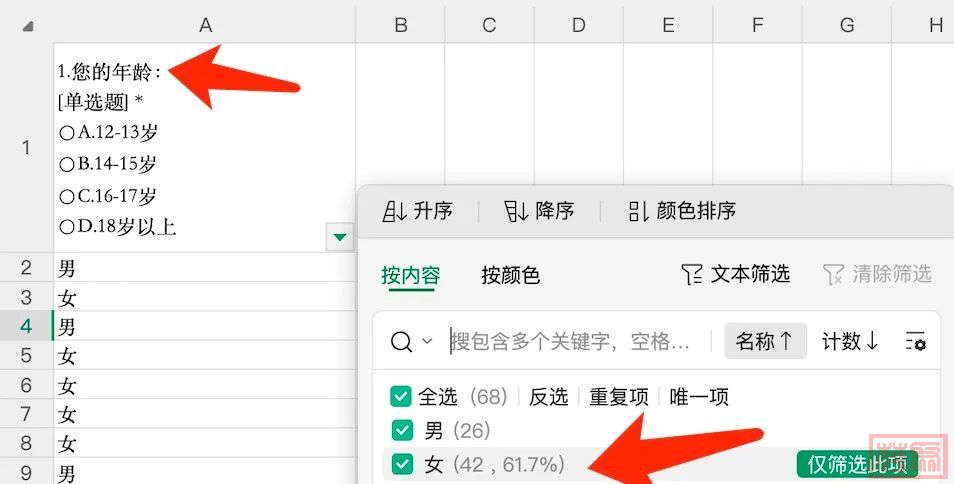The width and height of the screenshot is (954, 484).
Task: Focus the keyword search input field
Action: [572, 341]
